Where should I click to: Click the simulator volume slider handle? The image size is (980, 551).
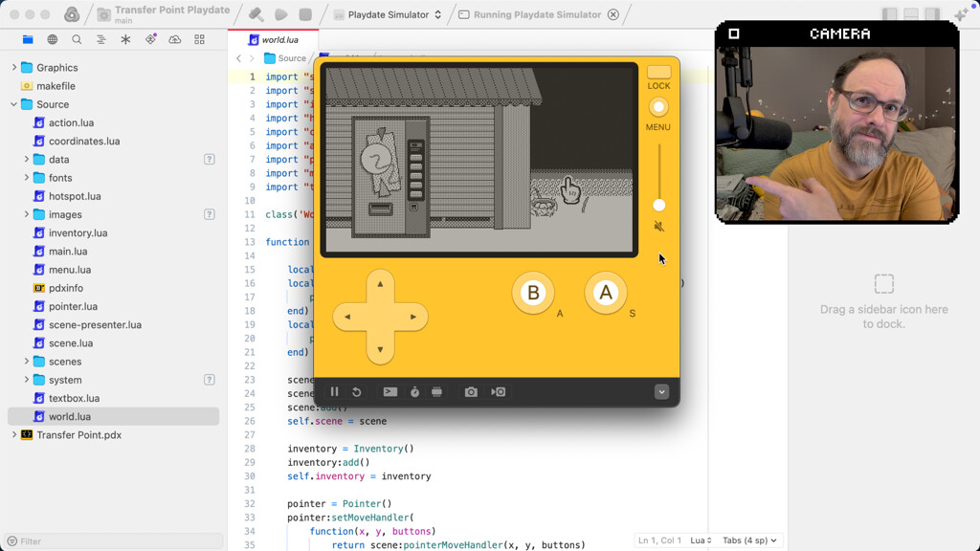click(x=658, y=205)
